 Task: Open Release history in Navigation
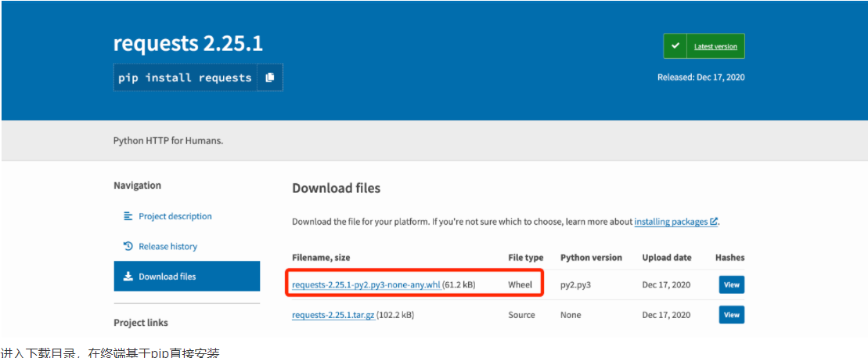[x=167, y=246]
